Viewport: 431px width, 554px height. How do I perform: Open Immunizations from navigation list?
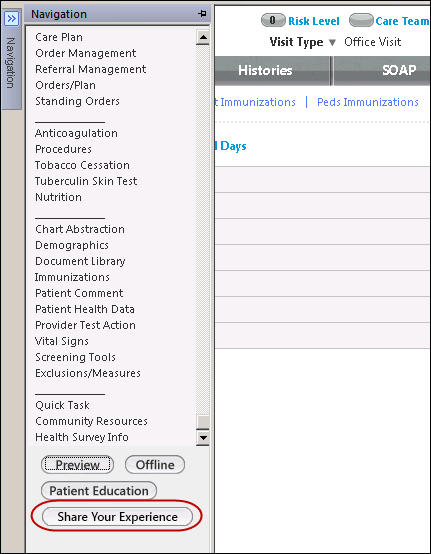(72, 277)
